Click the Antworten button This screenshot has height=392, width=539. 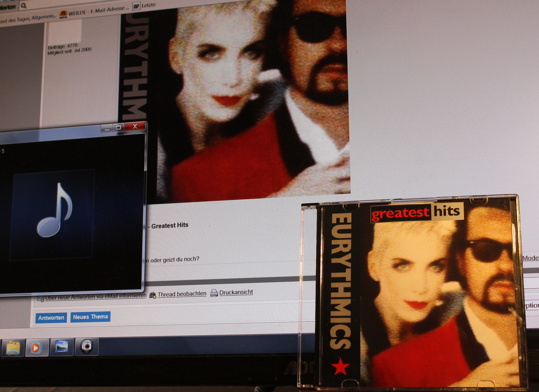(51, 318)
